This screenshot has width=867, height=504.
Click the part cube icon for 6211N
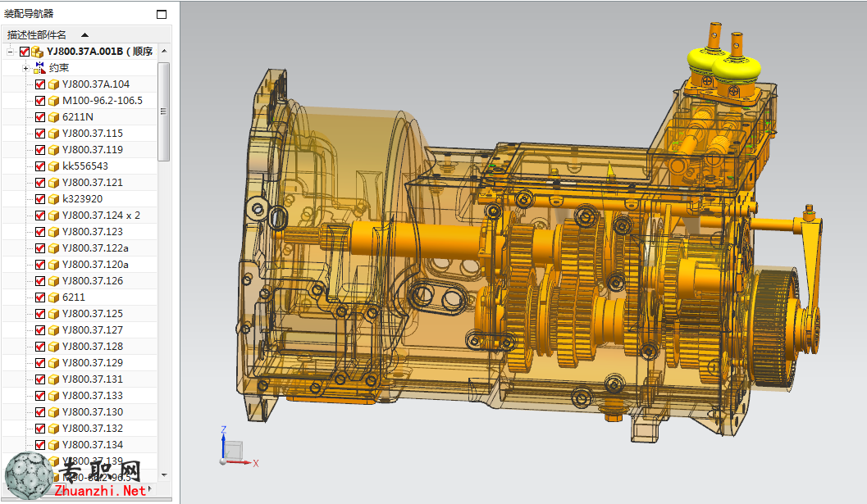coord(53,117)
